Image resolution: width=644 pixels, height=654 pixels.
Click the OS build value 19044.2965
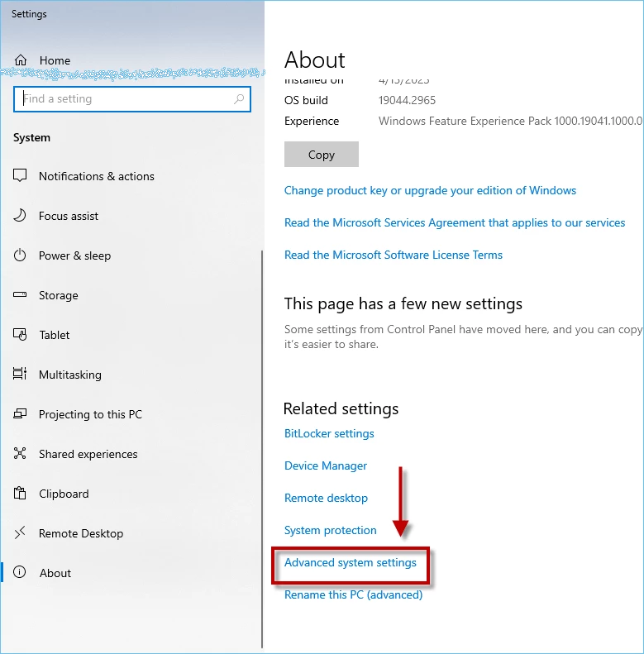(407, 100)
